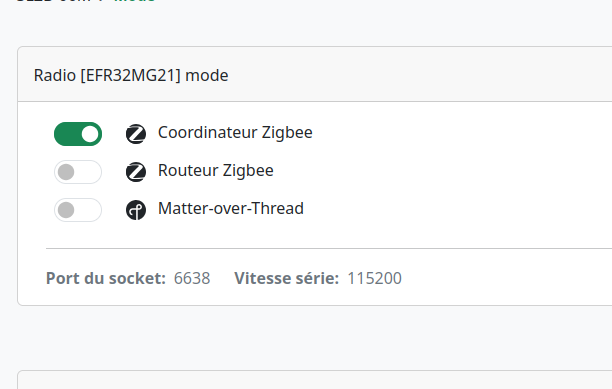Image resolution: width=612 pixels, height=389 pixels.
Task: Click the Port du socket label
Action: (x=106, y=278)
